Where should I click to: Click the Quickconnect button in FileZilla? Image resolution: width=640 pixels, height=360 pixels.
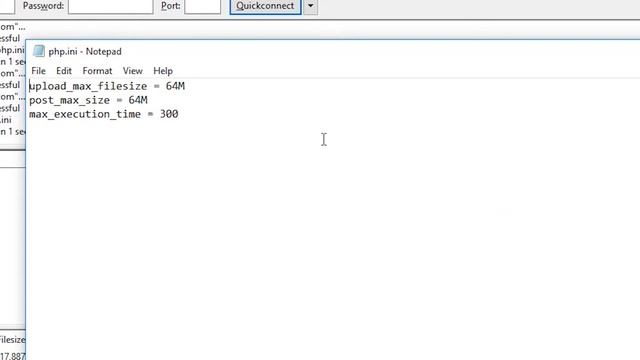(x=265, y=6)
